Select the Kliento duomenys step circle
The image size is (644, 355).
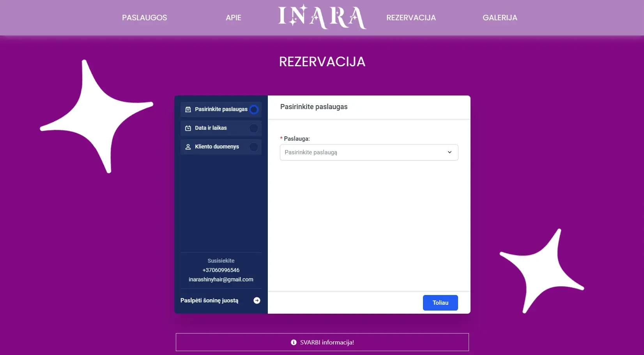click(254, 147)
